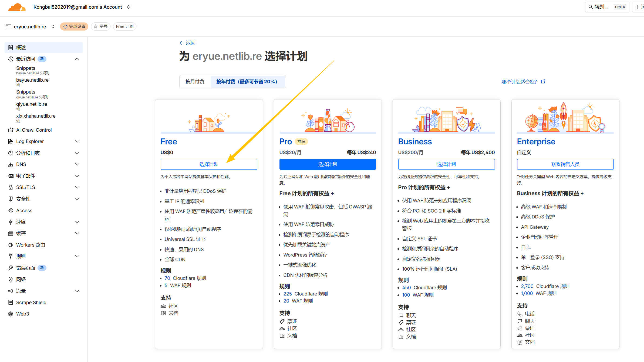This screenshot has width=644, height=362.
Task: Collapse the 最近访问 section
Action: tap(77, 59)
